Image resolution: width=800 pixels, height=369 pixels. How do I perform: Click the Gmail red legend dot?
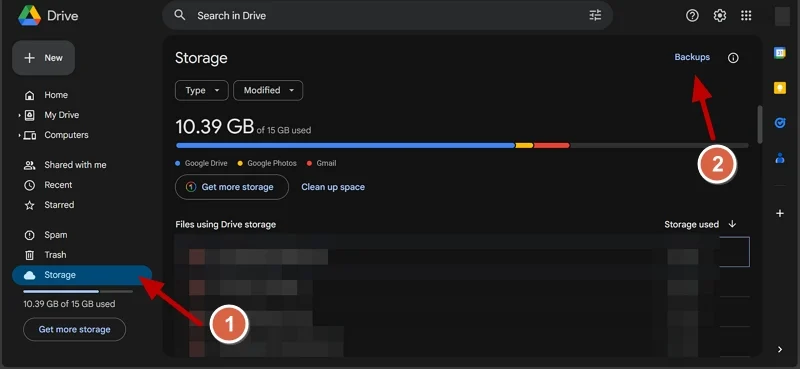tap(309, 163)
